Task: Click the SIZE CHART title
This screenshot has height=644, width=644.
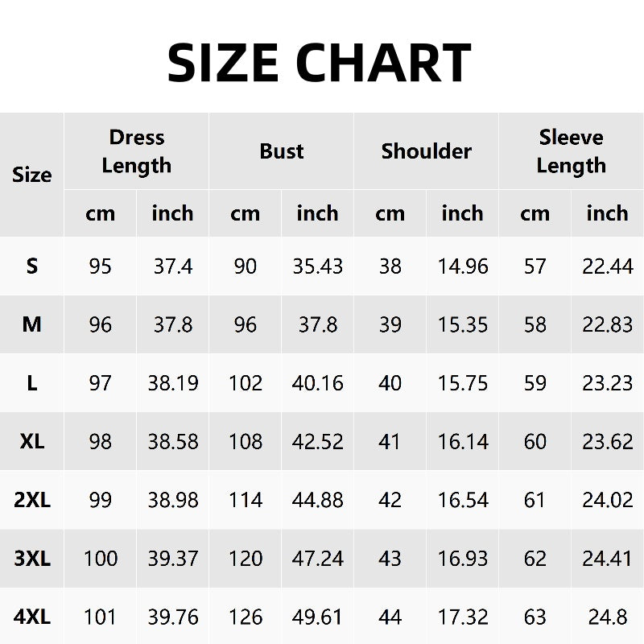Action: [320, 63]
